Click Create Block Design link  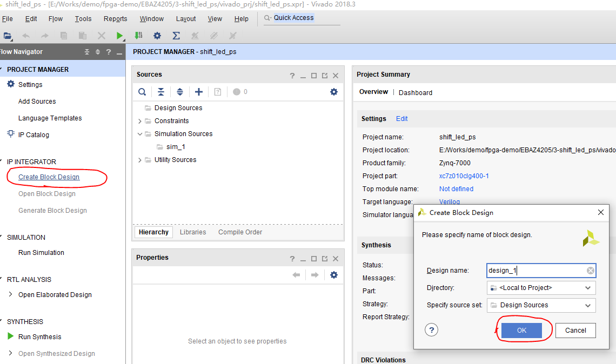tap(49, 177)
